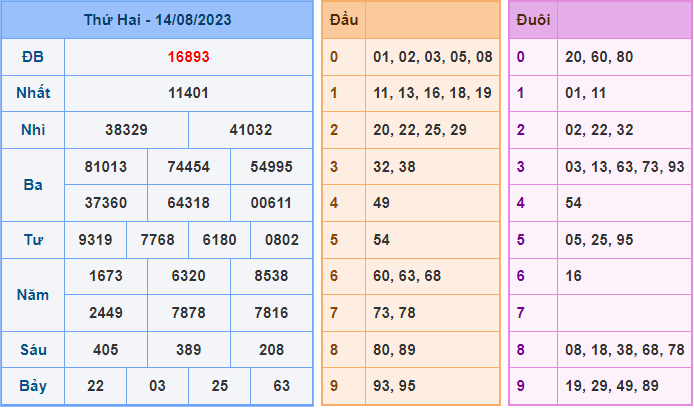Select Nhì prize number 38329
This screenshot has height=408, width=694.
coord(127,130)
